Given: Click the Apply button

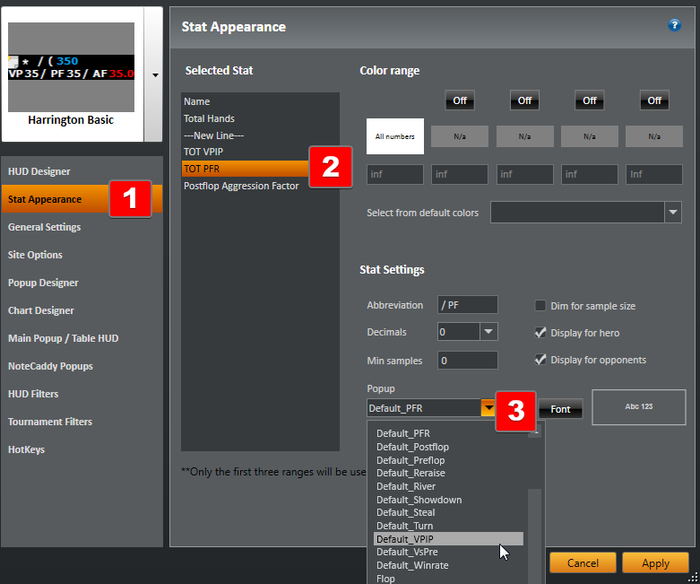Looking at the screenshot, I should click(x=655, y=563).
